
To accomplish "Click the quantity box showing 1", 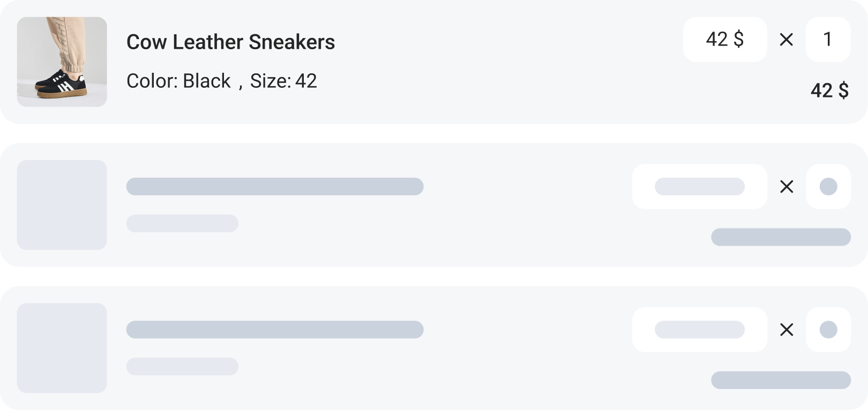I will 828,40.
